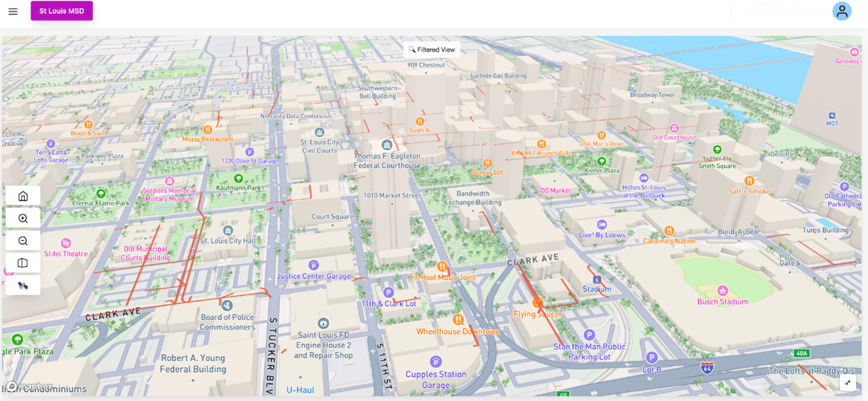Click the 909 Chestnut label
868x401 pixels.
coord(426,65)
